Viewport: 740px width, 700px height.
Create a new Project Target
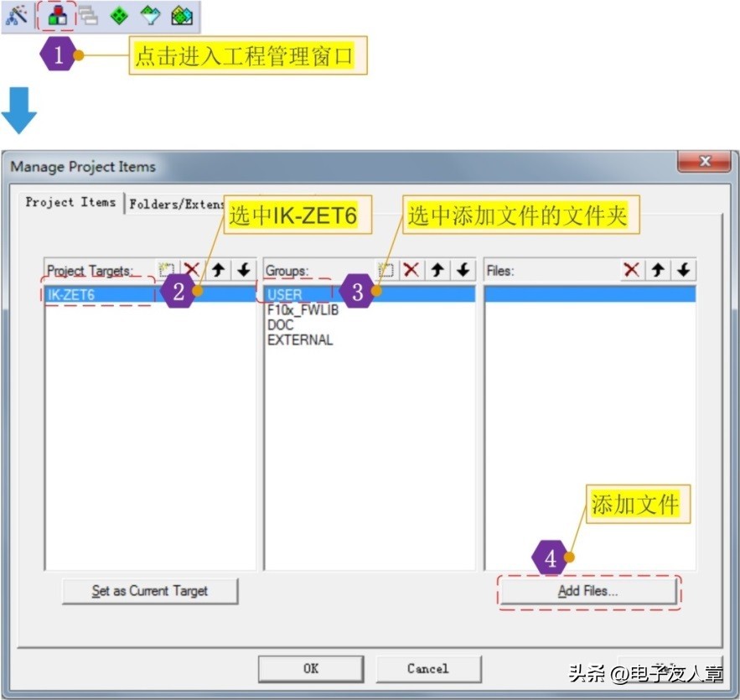(x=166, y=270)
